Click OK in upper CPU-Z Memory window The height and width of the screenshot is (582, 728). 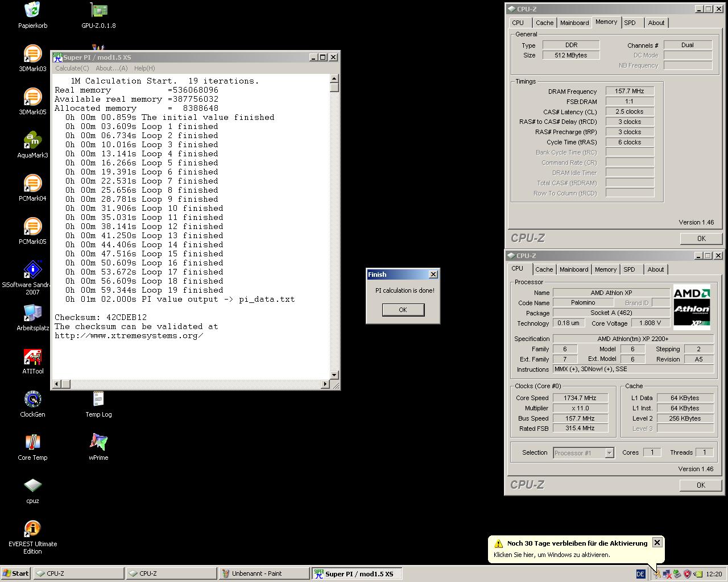pos(701,239)
